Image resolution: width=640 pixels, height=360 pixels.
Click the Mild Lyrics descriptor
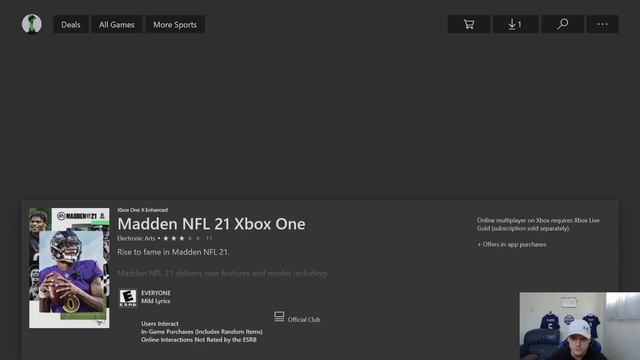tap(156, 301)
